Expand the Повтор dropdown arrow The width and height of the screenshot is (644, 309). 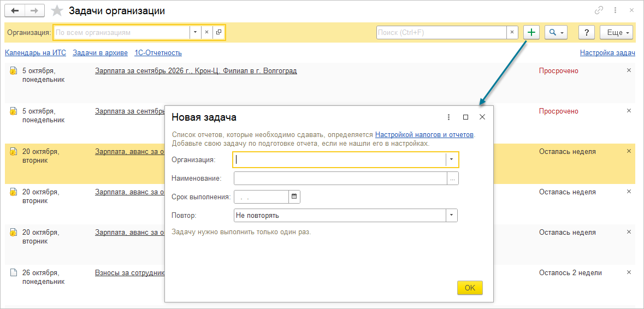coord(452,216)
